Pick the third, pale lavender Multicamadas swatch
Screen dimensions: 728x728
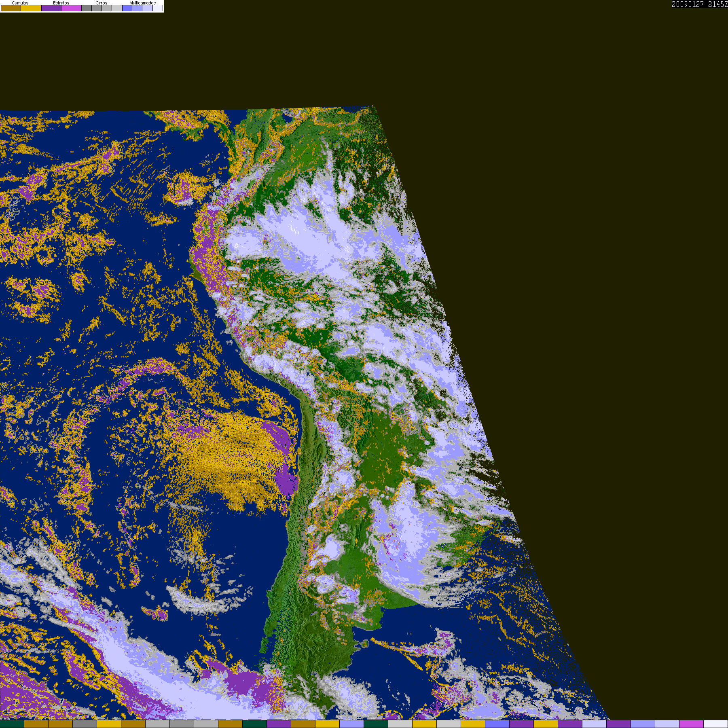[147, 8]
